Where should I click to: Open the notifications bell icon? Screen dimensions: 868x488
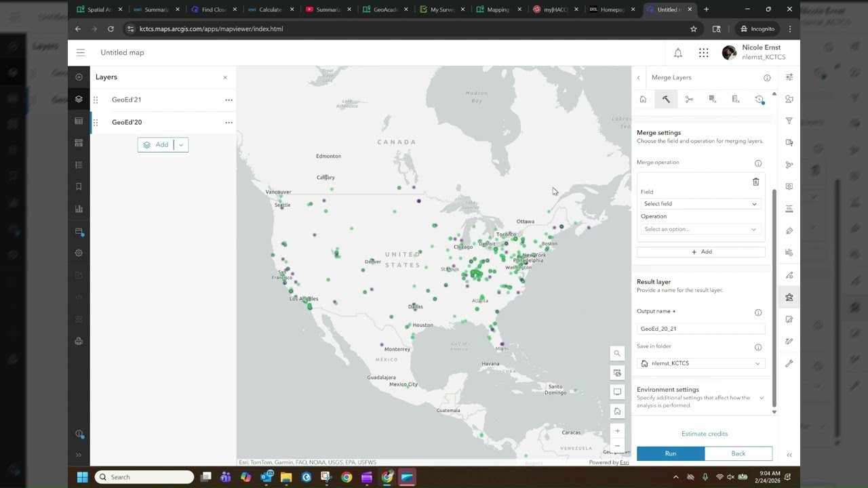tap(678, 53)
